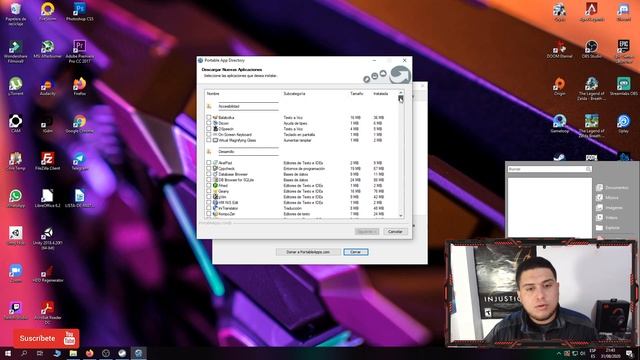Screen dimensions: 640x360
Task: Open the Windows Start menu
Action: tap(7, 353)
